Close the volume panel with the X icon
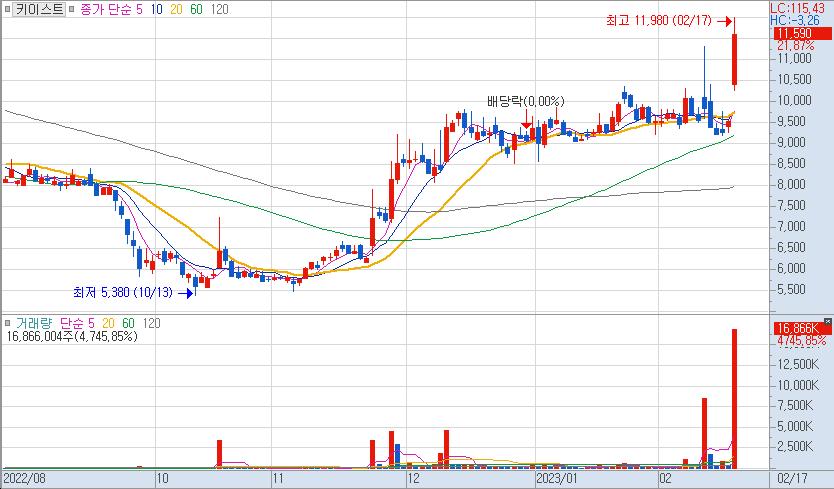 tap(828, 321)
